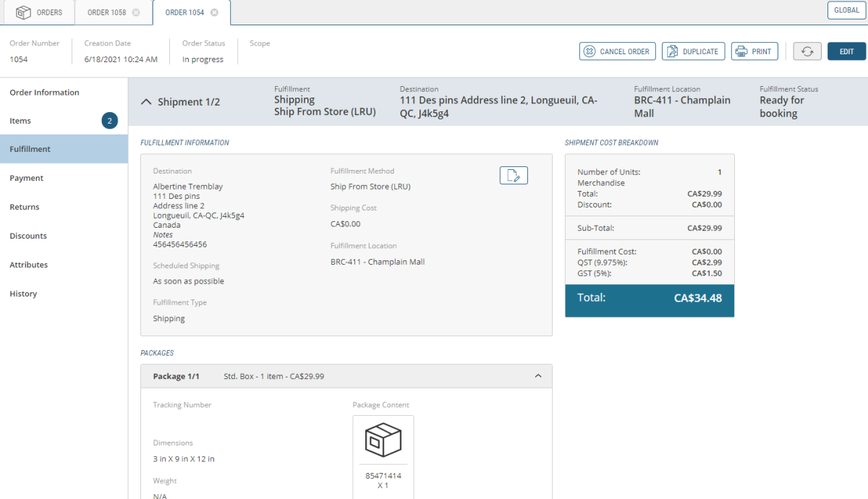Go to Order Information section
The width and height of the screenshot is (868, 499).
pos(45,93)
